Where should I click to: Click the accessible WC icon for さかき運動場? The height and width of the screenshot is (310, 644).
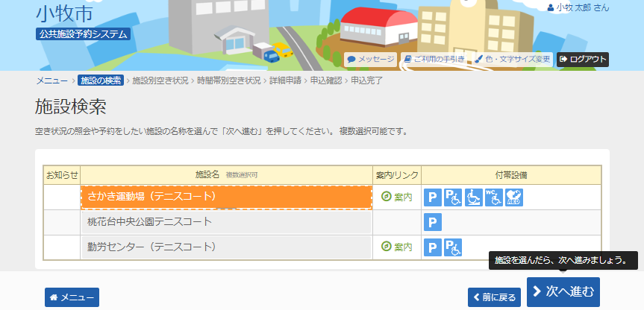point(494,197)
